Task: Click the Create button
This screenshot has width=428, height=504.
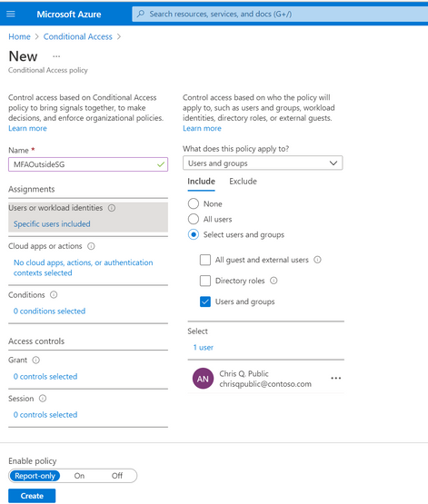Action: click(x=32, y=496)
